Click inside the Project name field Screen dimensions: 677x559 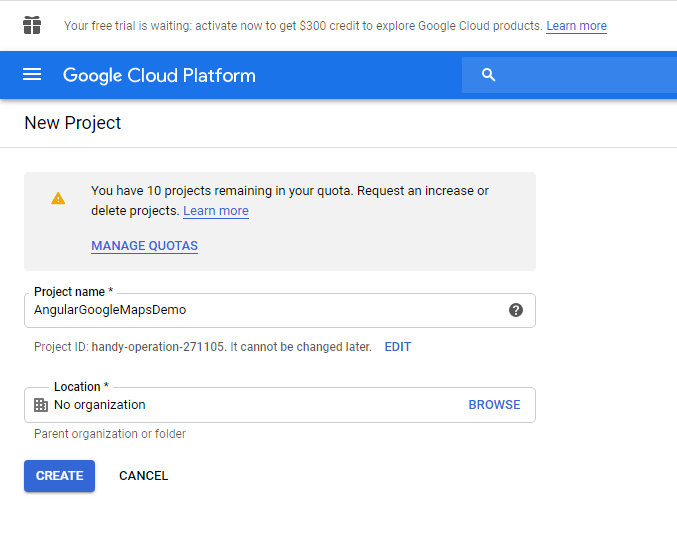(x=260, y=310)
